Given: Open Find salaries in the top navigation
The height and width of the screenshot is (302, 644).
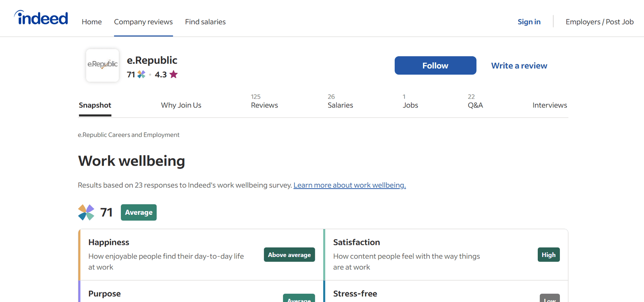Looking at the screenshot, I should coord(205,22).
